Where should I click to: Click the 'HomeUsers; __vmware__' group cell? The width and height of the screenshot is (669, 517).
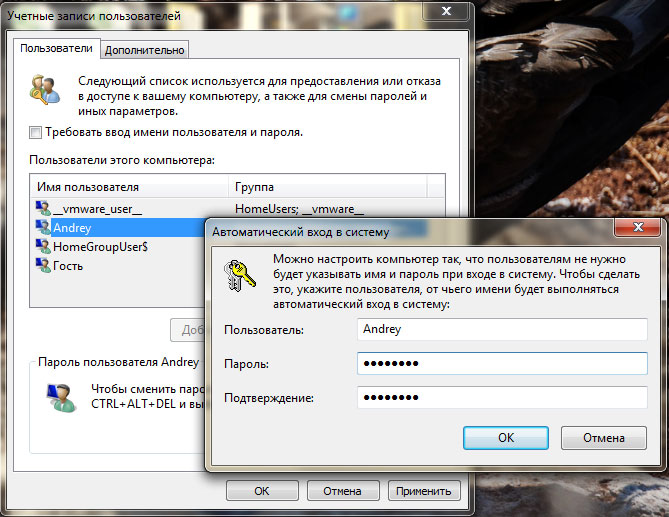(300, 209)
